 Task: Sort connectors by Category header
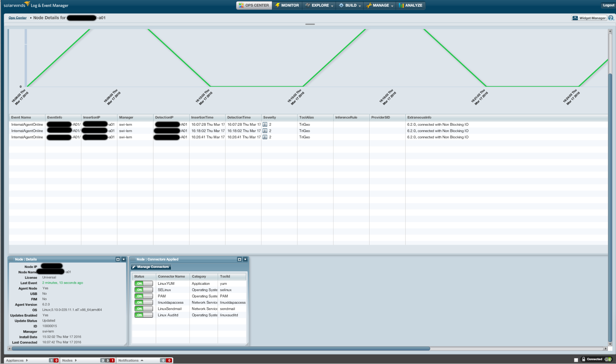pos(204,276)
